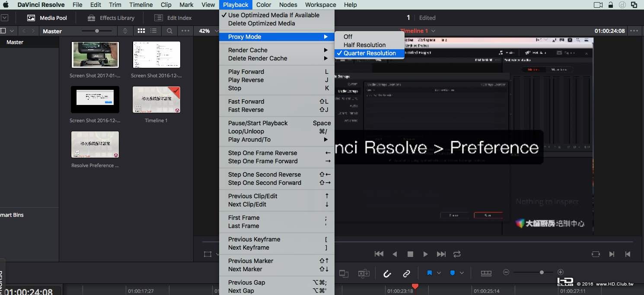Jump to last frame transport button
The image size is (644, 295).
[x=441, y=254]
